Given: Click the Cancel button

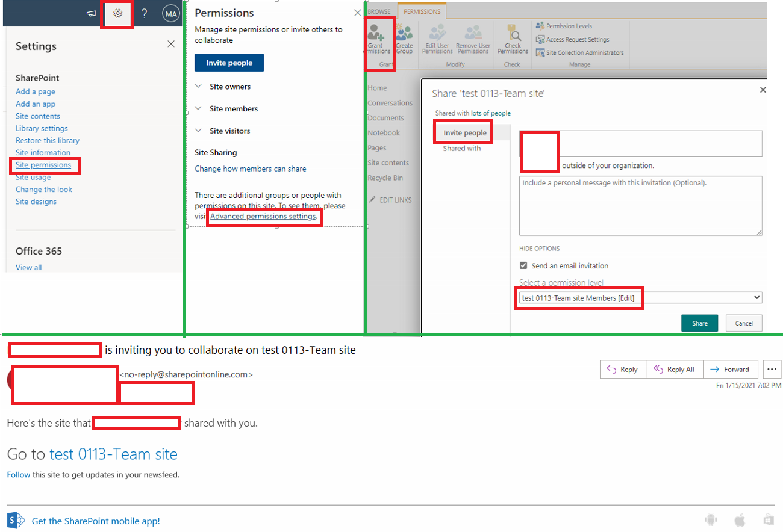Looking at the screenshot, I should pos(744,323).
